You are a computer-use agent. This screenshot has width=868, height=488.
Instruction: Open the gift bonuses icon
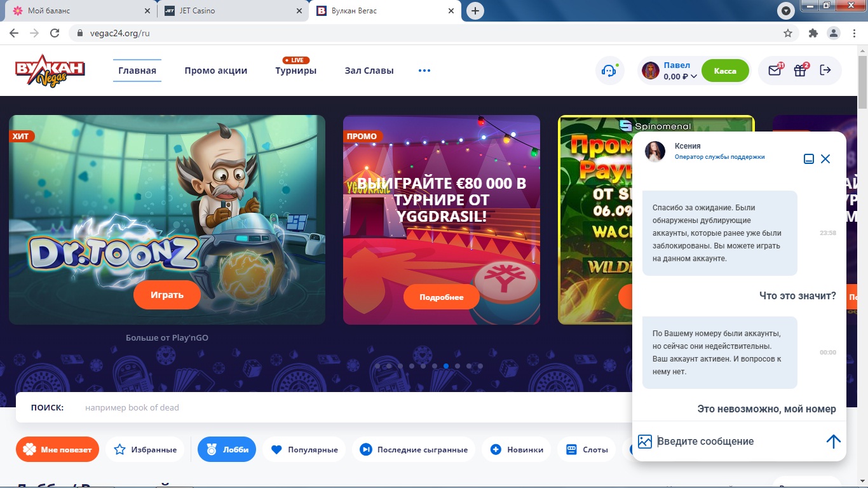[x=800, y=71]
